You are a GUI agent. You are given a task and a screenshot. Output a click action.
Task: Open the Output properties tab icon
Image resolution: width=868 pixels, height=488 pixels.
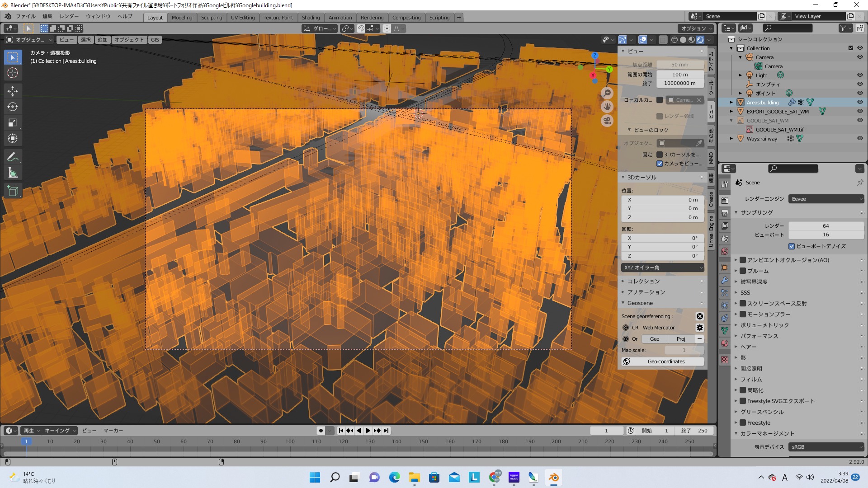725,213
